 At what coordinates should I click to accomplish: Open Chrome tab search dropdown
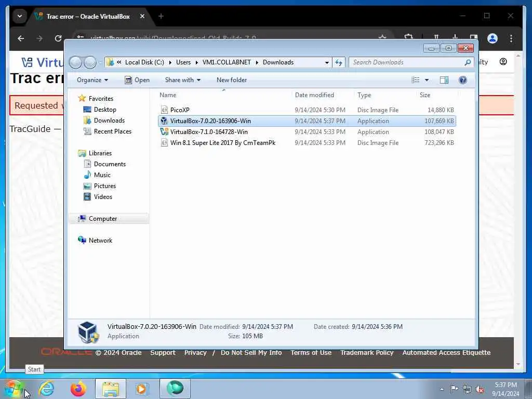[x=20, y=16]
